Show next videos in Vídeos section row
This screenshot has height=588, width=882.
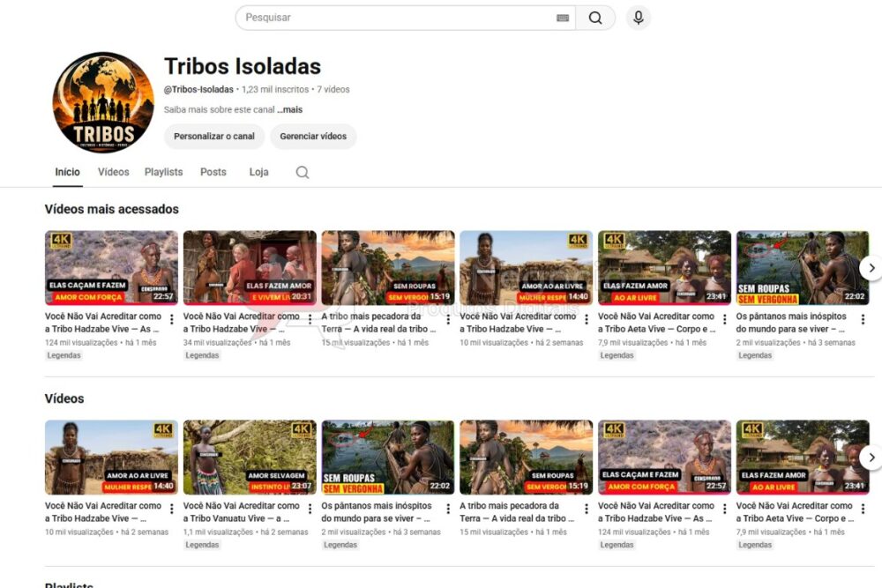(x=871, y=458)
